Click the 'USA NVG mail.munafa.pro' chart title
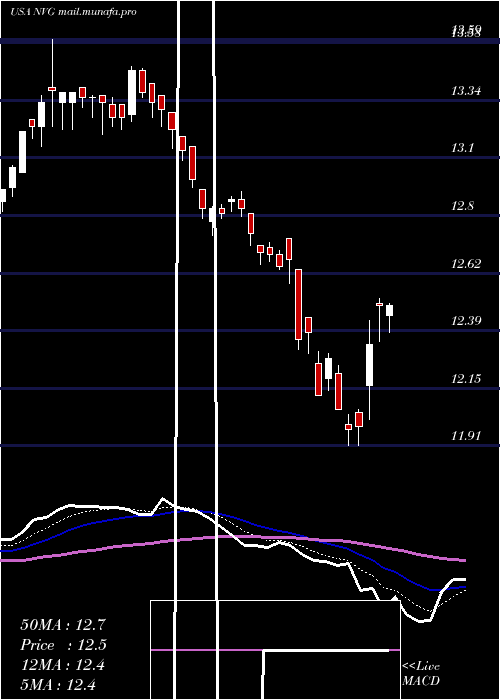The image size is (500, 700). point(73,12)
